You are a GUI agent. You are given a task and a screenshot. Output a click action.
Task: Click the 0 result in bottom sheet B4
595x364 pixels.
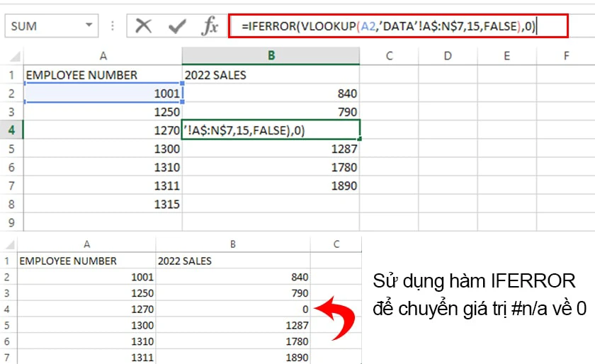233,309
